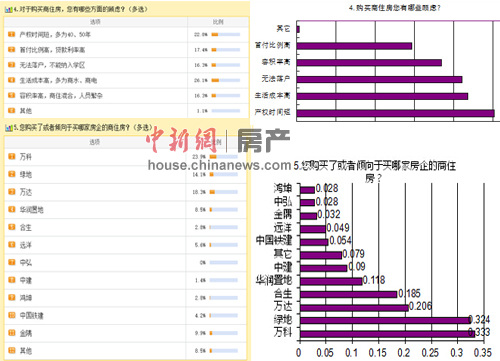Click the 0.118 data label in bottom chart
Screen dimensions: 500x361
[x=374, y=280]
